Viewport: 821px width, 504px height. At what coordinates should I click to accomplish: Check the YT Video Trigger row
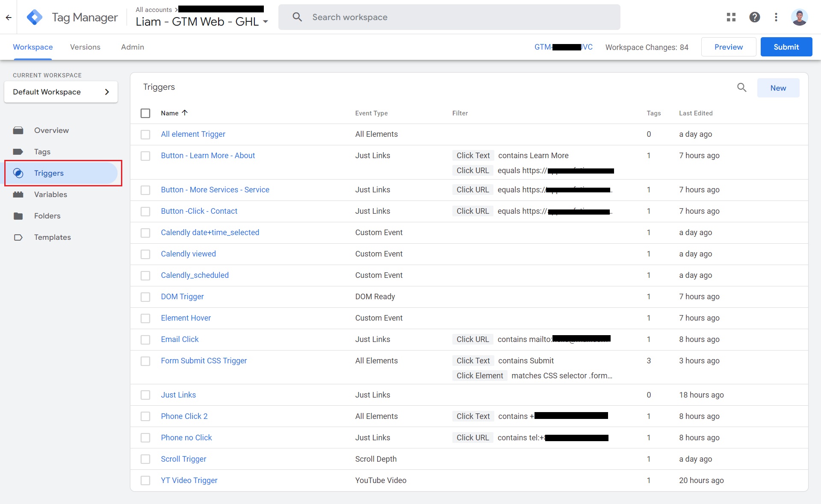tap(145, 480)
